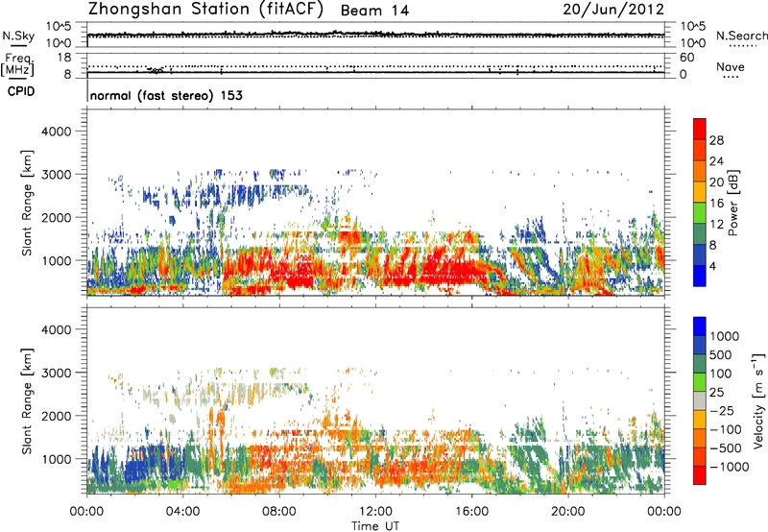Viewport: 768px width, 532px height.
Task: Click the blue top of velocity colorbar
Action: pyautogui.click(x=700, y=326)
